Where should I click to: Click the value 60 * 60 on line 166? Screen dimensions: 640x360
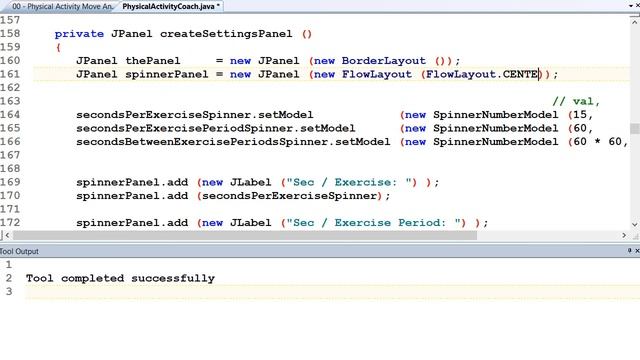pyautogui.click(x=598, y=142)
